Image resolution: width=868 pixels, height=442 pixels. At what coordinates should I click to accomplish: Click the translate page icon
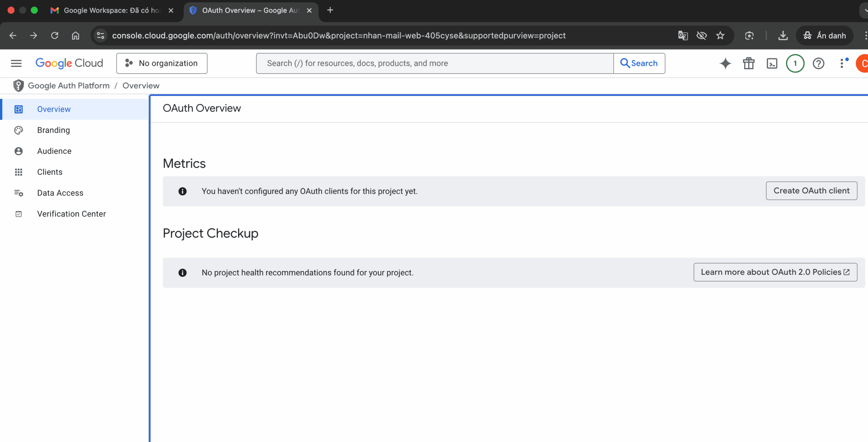point(683,36)
